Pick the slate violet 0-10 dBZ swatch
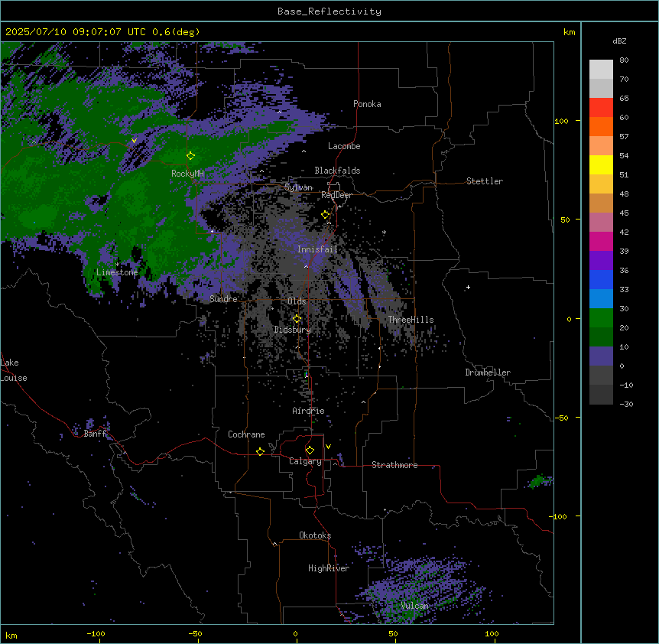Image resolution: width=659 pixels, height=644 pixels. 601,356
